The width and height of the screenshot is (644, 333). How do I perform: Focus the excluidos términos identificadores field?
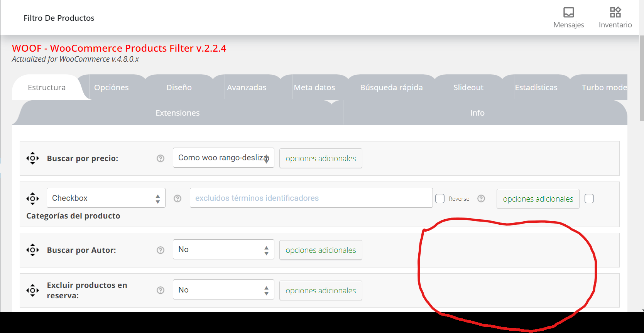311,198
